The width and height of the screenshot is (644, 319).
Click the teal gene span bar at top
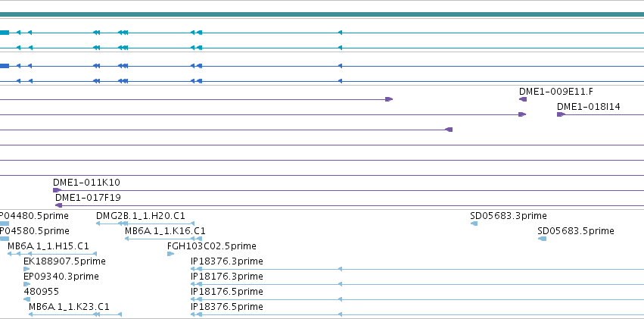coord(322,14)
